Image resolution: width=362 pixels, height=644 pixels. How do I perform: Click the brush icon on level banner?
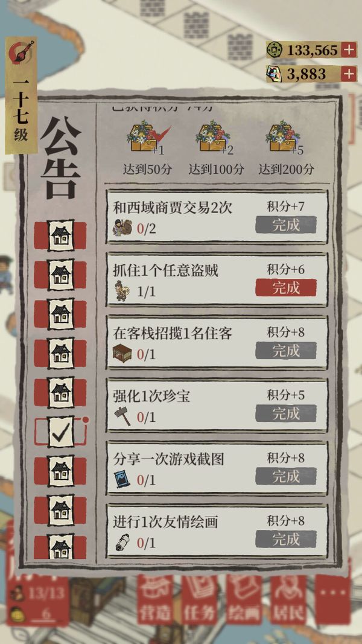point(21,52)
